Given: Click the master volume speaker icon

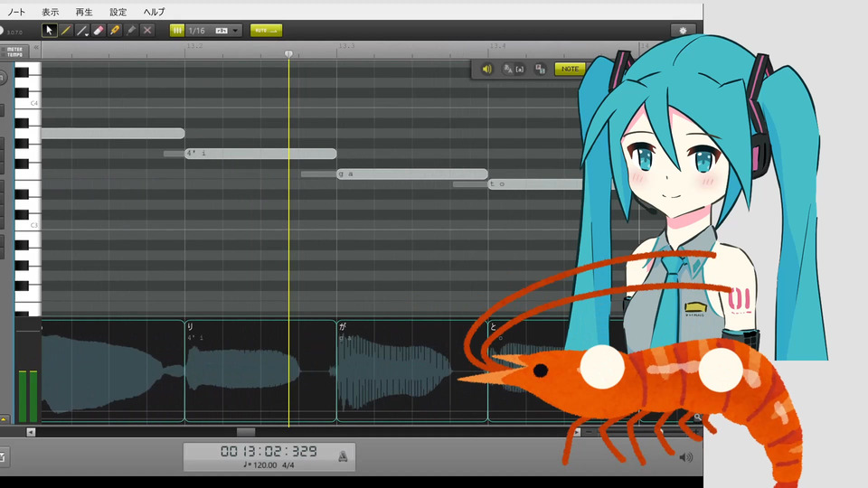Looking at the screenshot, I should pyautogui.click(x=685, y=457).
